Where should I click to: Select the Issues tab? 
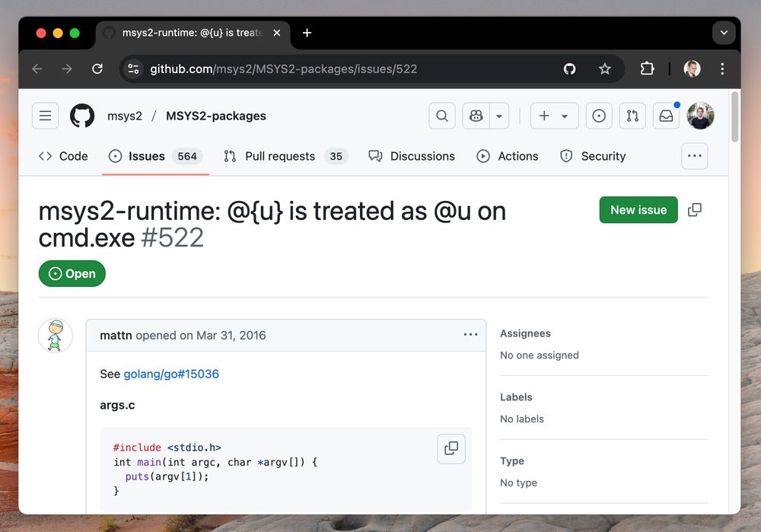coord(155,156)
